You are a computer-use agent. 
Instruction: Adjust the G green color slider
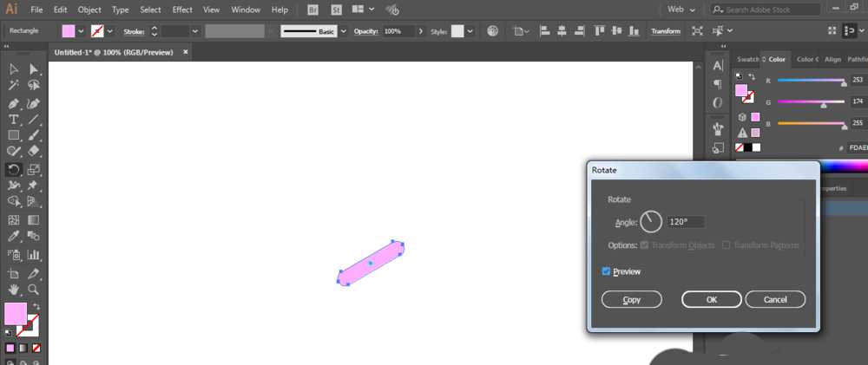811,101
